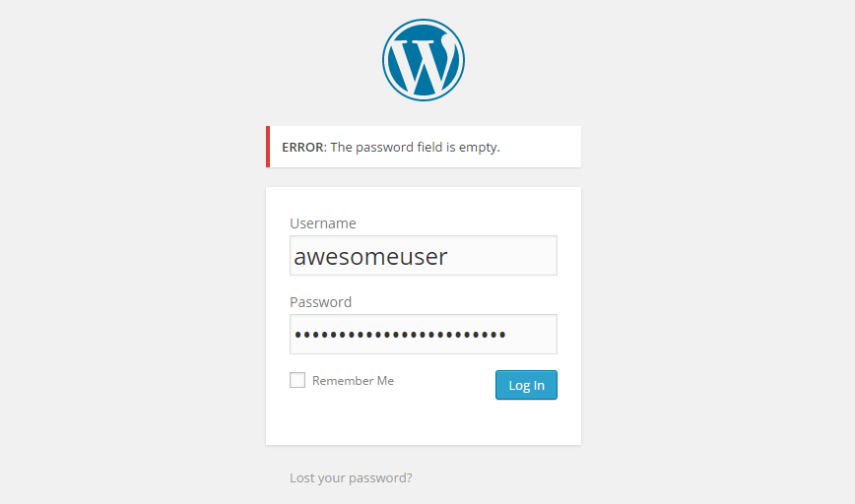Click the 'password field is empty' message
Image resolution: width=855 pixels, height=504 pixels.
415,147
